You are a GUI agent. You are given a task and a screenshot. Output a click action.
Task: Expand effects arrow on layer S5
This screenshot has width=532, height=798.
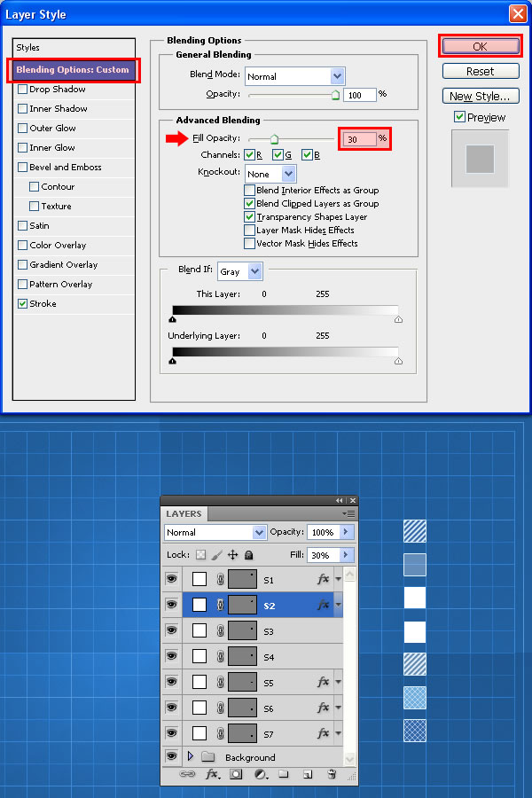(x=338, y=682)
